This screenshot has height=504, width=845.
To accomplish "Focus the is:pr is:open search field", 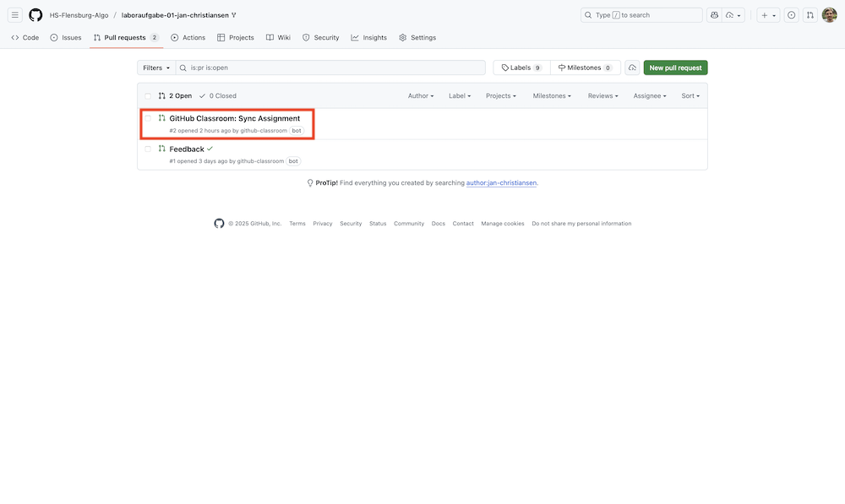I will [x=334, y=68].
